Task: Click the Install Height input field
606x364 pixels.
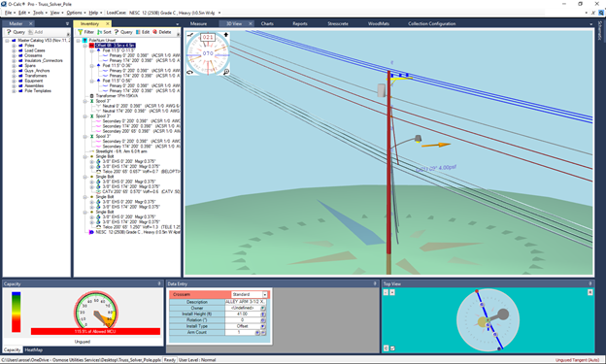Action: 243,314
